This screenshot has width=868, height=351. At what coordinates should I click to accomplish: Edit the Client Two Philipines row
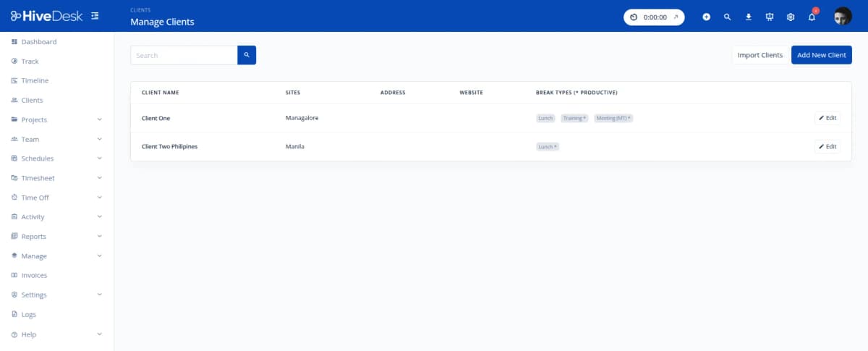click(827, 147)
